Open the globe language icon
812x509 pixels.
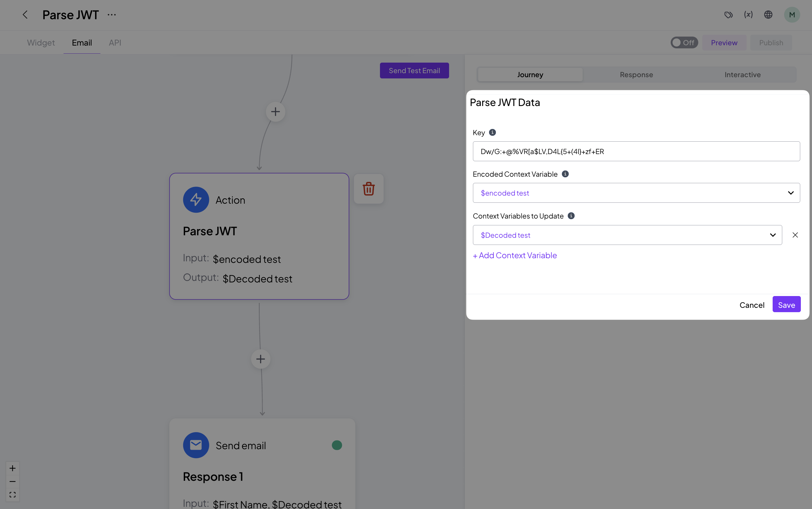768,15
